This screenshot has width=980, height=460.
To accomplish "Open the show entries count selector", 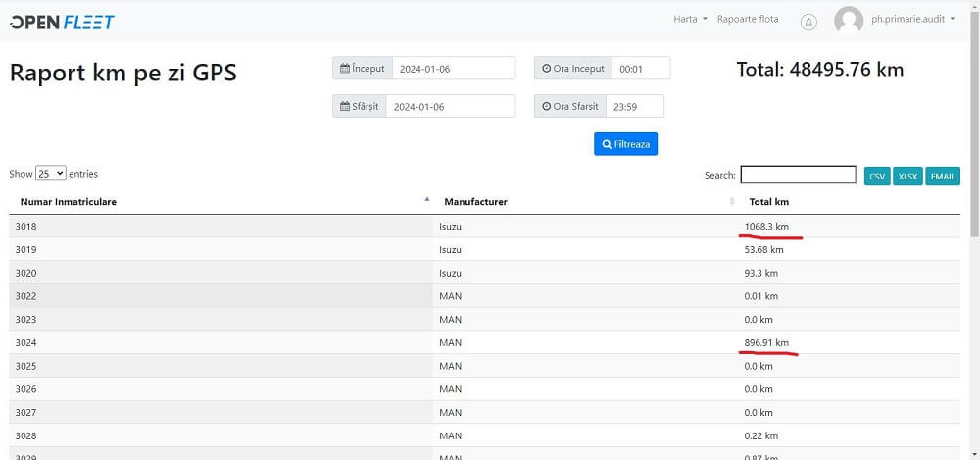I will point(50,174).
